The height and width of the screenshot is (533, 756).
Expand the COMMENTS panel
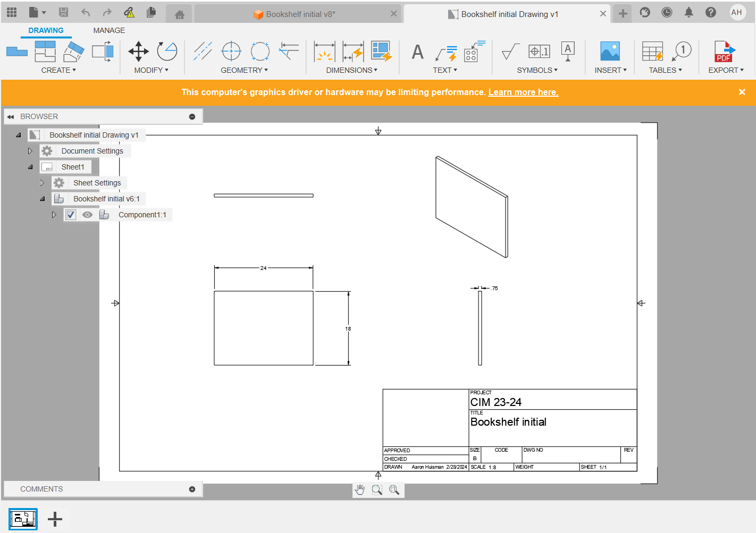tap(192, 489)
